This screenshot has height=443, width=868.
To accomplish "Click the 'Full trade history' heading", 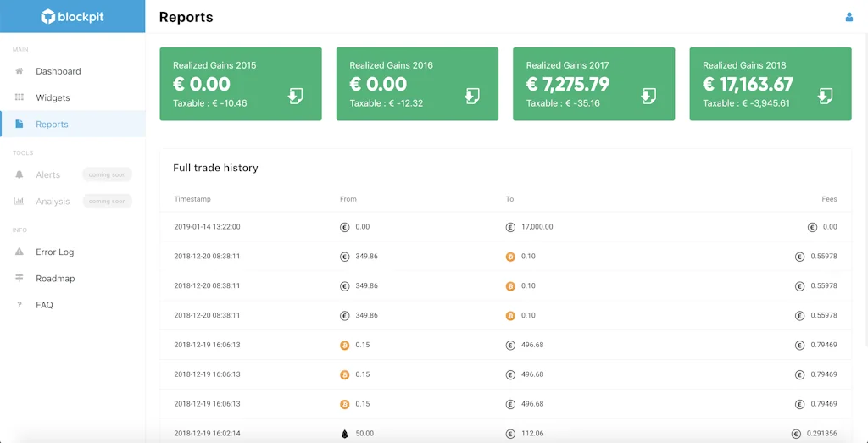I will pos(215,168).
